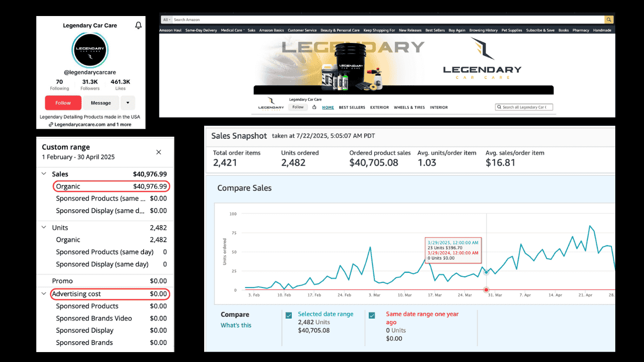The image size is (644, 362).
Task: Open Saks in the Amazon nav
Action: [251, 30]
